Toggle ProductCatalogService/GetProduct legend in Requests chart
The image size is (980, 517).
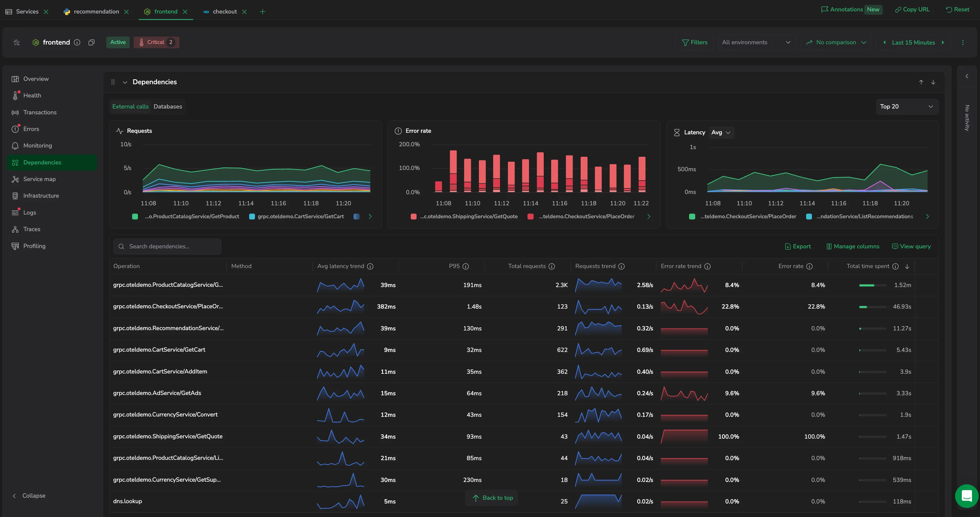coord(186,216)
